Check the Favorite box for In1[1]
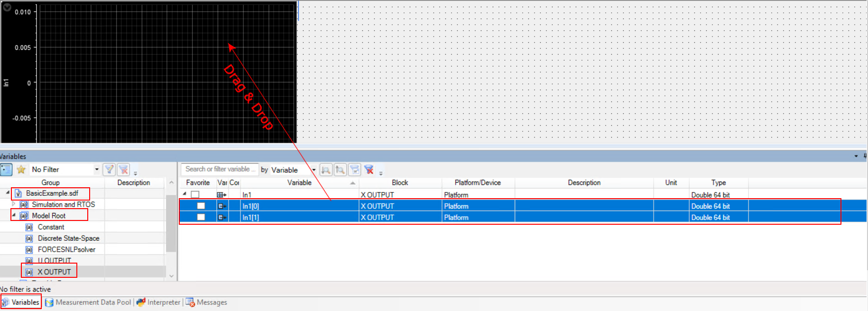Screen dimensions: 868x311 tap(201, 218)
